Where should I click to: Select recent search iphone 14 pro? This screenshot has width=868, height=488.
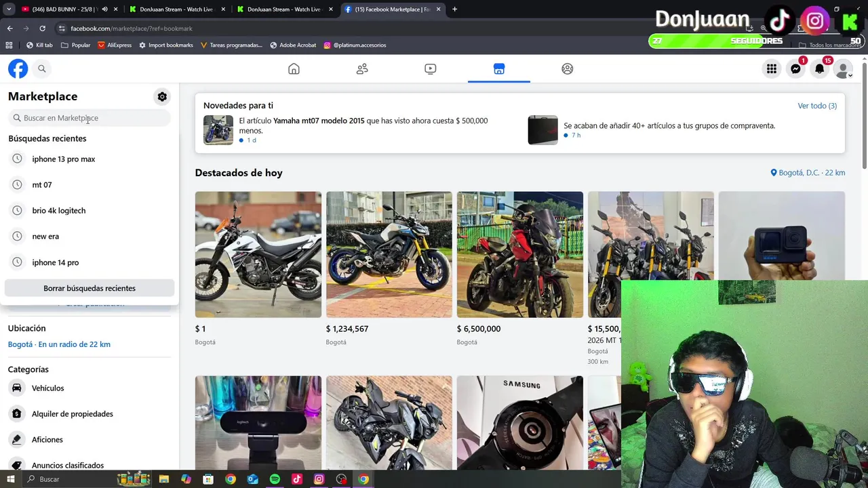90,262
